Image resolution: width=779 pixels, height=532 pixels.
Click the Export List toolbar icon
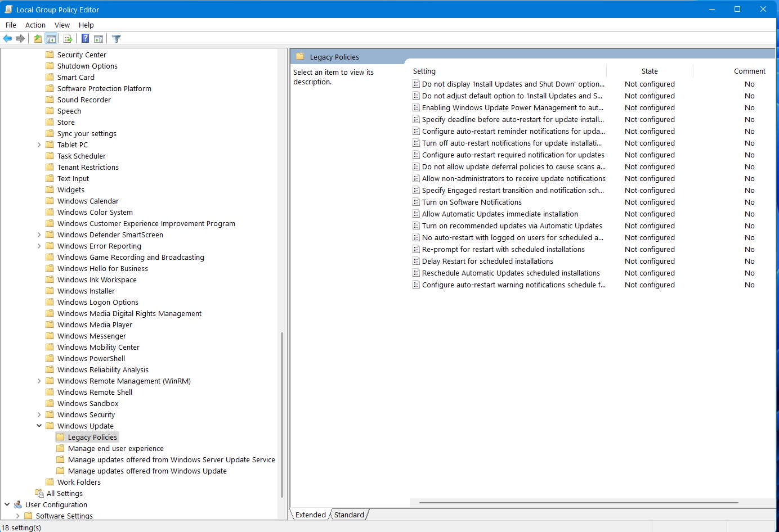[x=68, y=39]
